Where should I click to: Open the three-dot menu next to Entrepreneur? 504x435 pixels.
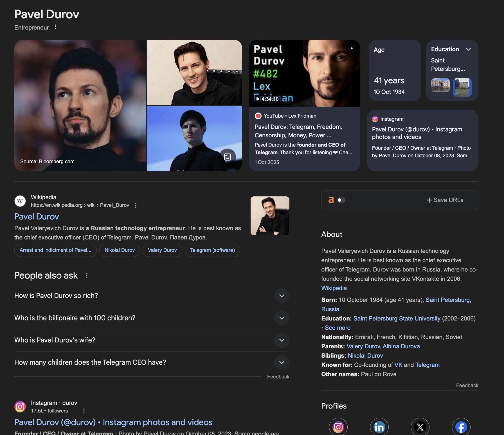pyautogui.click(x=56, y=27)
